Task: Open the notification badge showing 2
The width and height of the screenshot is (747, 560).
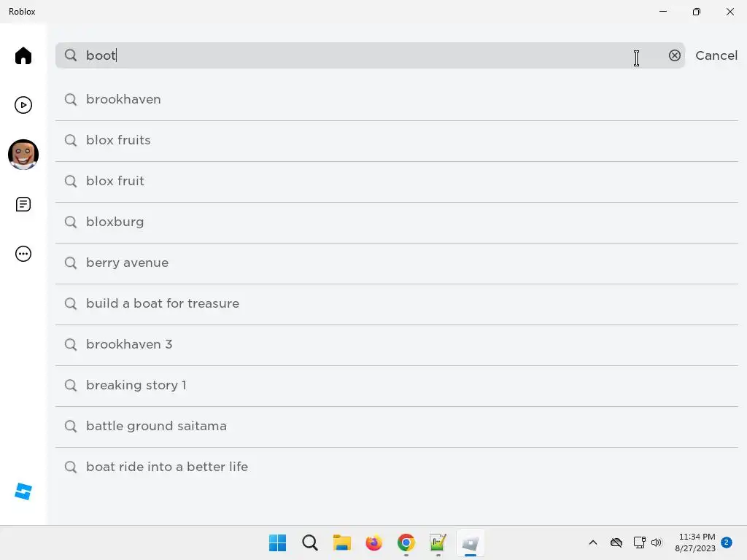Action: 726,542
